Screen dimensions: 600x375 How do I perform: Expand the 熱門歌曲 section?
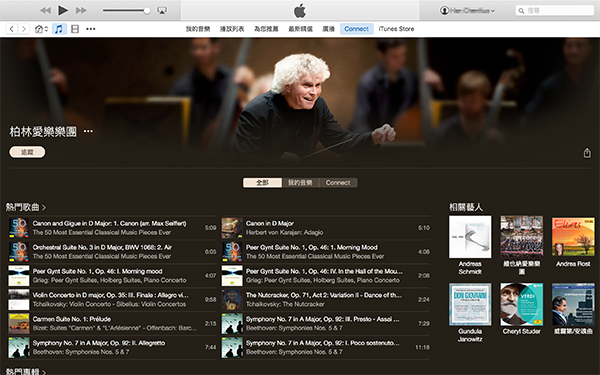(26, 207)
